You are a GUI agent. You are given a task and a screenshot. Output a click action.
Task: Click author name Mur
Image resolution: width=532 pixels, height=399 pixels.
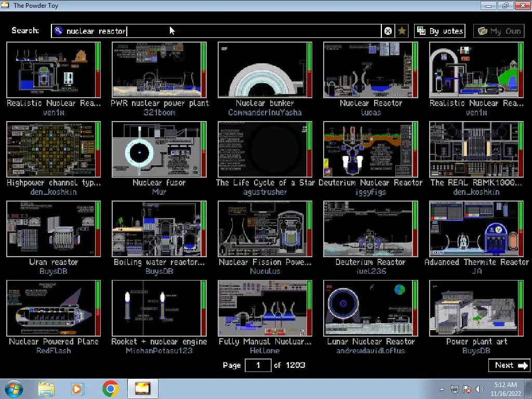[x=159, y=192]
